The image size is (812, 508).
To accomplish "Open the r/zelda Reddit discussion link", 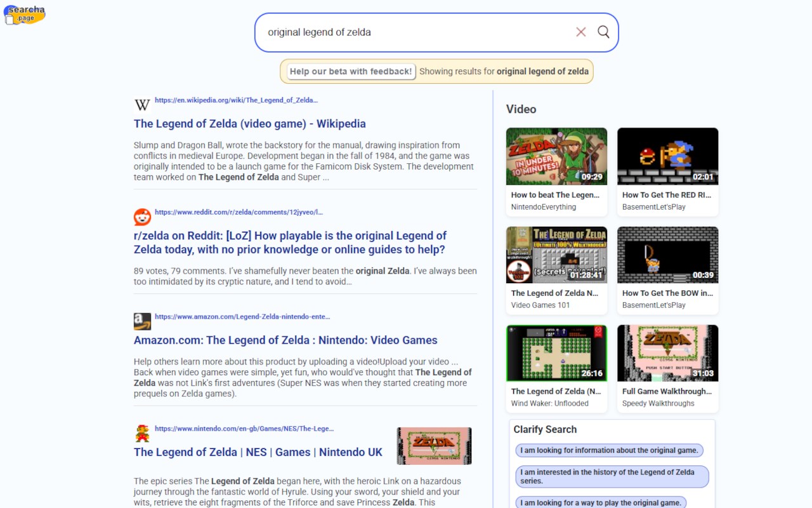I will pyautogui.click(x=290, y=242).
